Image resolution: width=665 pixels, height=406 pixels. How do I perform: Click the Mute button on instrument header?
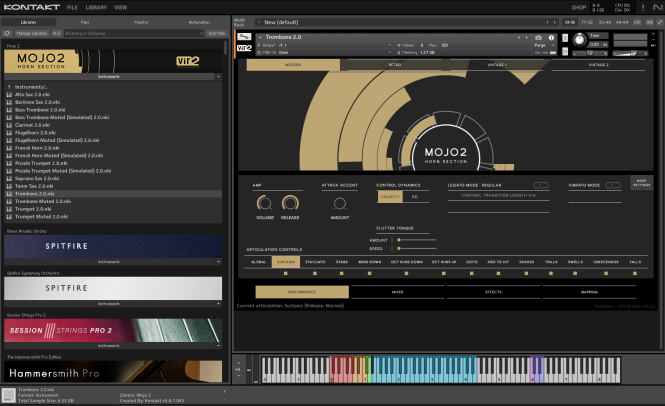[x=565, y=51]
